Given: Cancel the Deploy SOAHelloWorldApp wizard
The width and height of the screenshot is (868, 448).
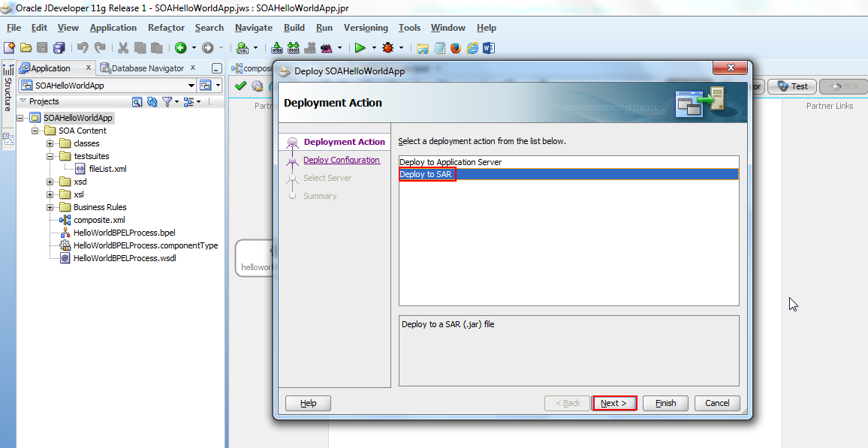Looking at the screenshot, I should 716,403.
